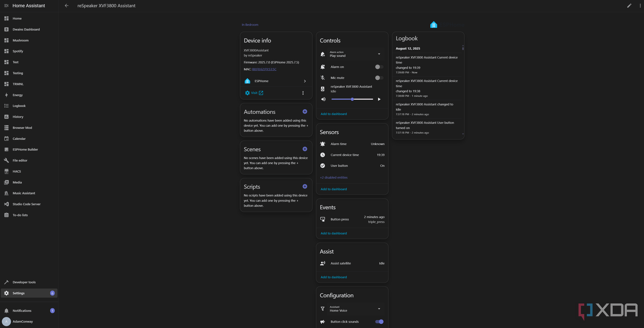Add a new scene with plus icon
Image resolution: width=644 pixels, height=328 pixels.
pyautogui.click(x=305, y=149)
